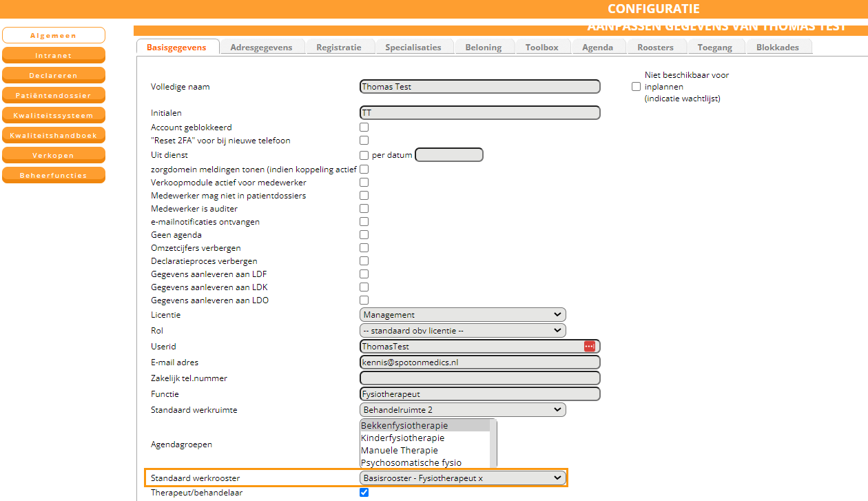868x501 pixels.
Task: Open the Standaard werkruimte dropdown
Action: pyautogui.click(x=462, y=410)
